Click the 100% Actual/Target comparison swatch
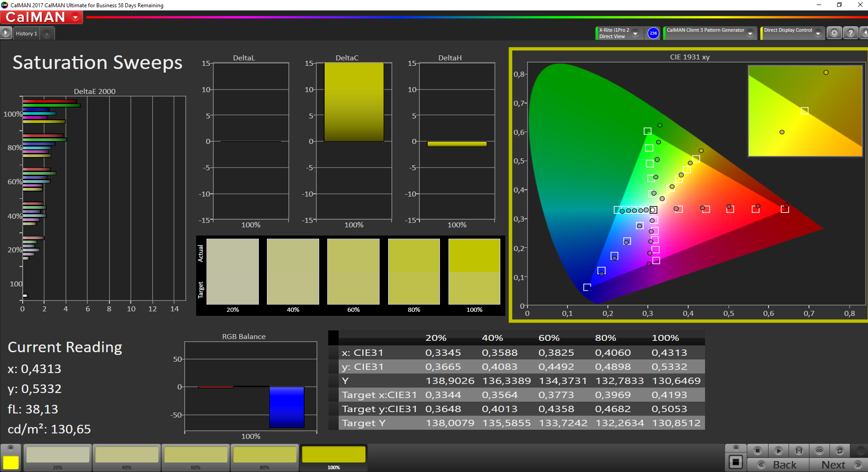868x472 pixels. (474, 271)
